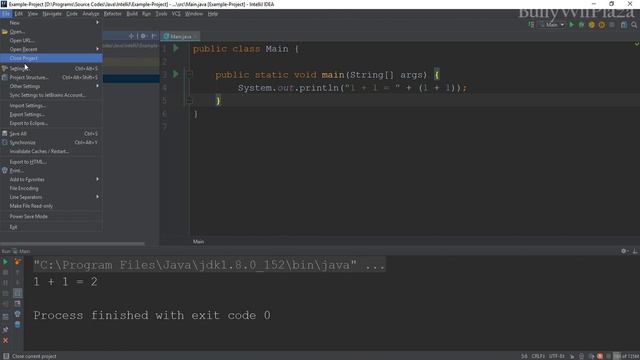Open the New submenu in File menu
Viewport: 640px width, 360px height.
pos(51,23)
